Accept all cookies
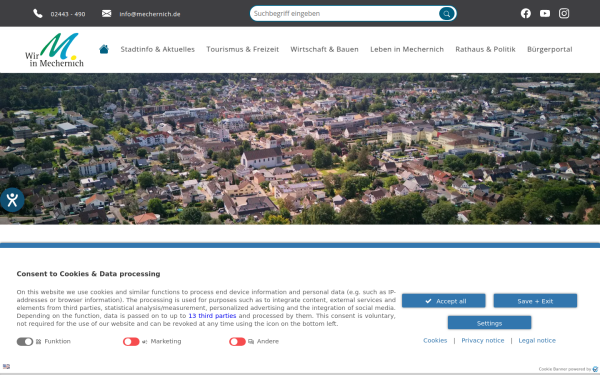Screen dimensions: 600x375 point(443,301)
